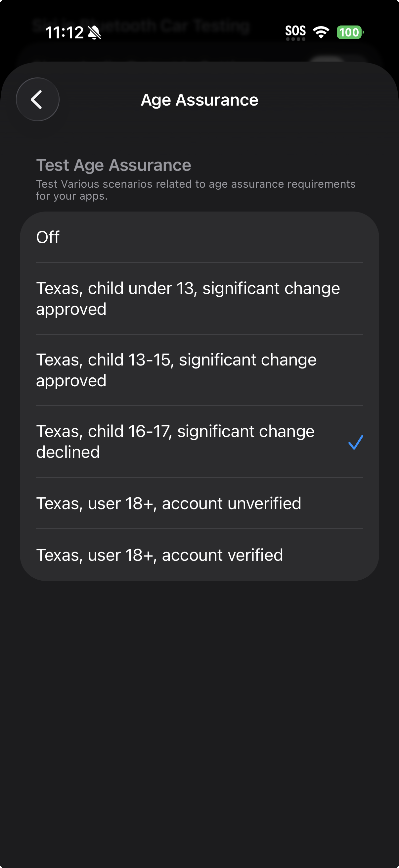This screenshot has height=868, width=399.
Task: Select Texas user 18+ account unverified
Action: 199,503
